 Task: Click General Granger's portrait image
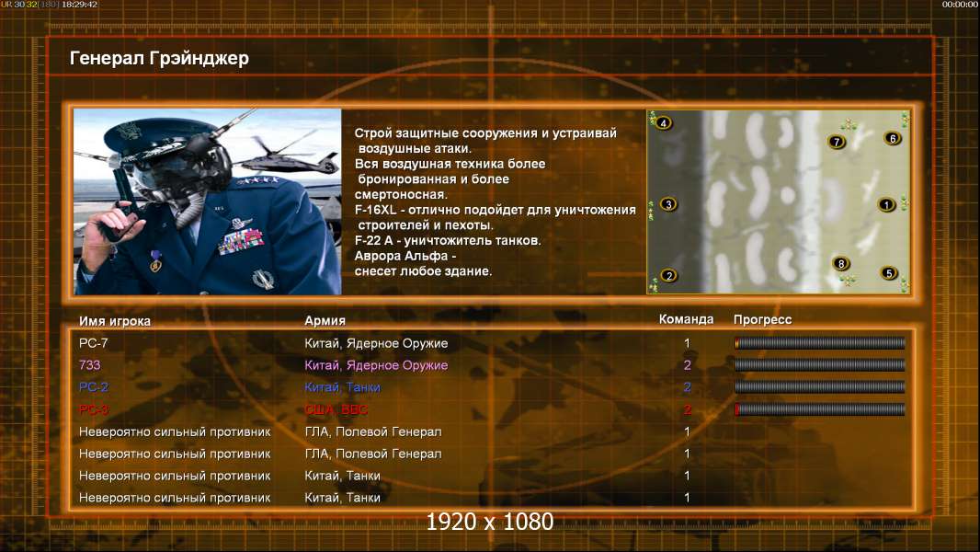(x=208, y=201)
